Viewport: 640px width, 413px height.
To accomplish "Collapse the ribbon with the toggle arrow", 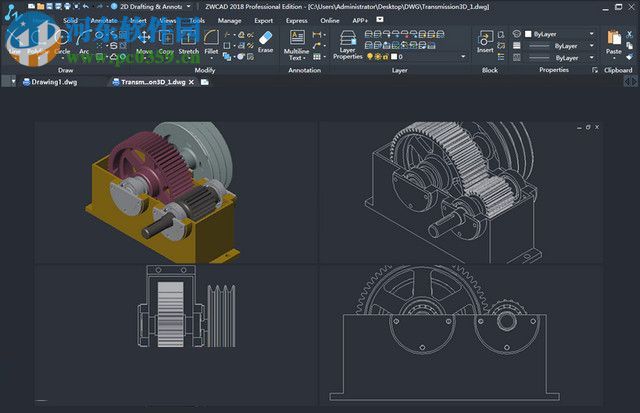I will pyautogui.click(x=380, y=20).
